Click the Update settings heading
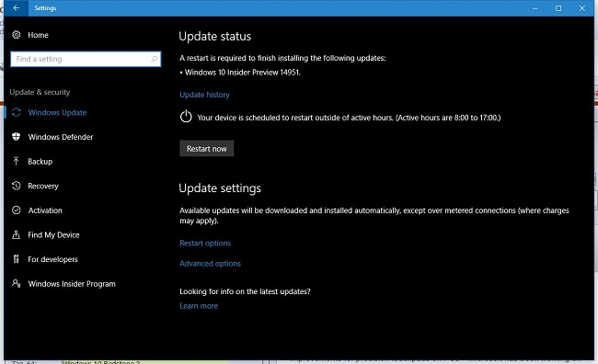 tap(220, 188)
